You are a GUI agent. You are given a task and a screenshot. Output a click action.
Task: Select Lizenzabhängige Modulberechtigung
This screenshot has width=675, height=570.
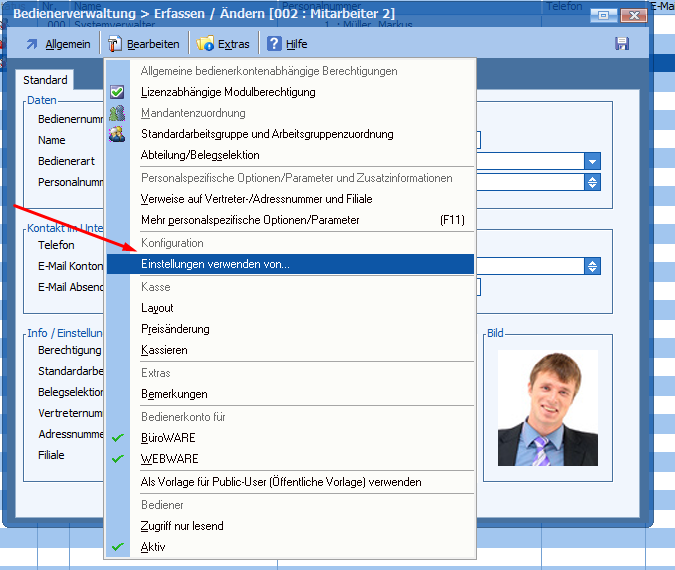[228, 92]
